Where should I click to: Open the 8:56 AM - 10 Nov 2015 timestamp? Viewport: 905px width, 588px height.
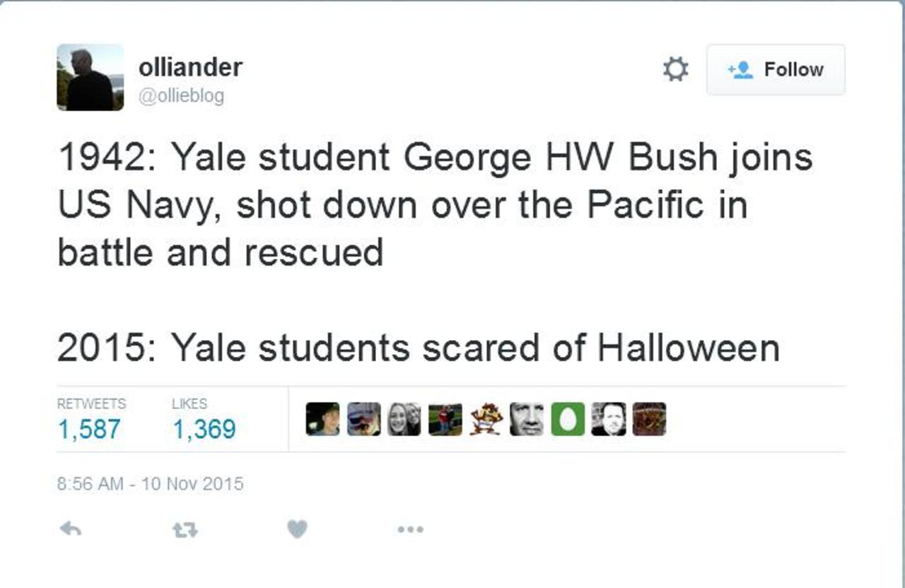pos(150,484)
